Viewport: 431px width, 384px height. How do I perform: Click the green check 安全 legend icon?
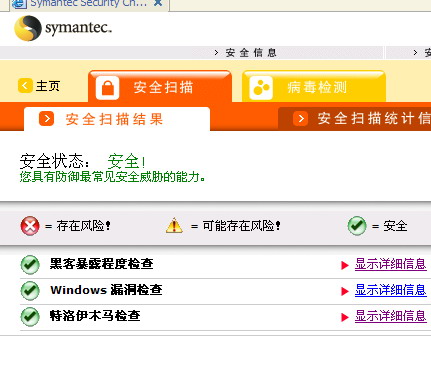pyautogui.click(x=357, y=226)
